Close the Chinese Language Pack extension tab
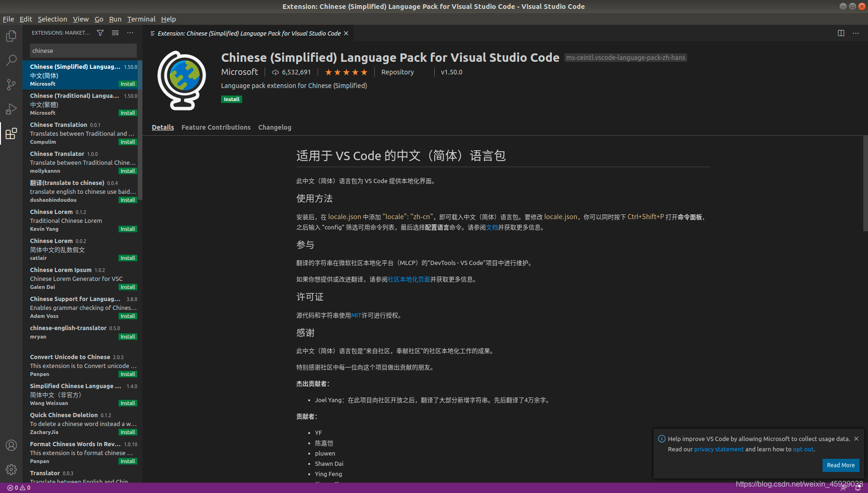The width and height of the screenshot is (868, 493). point(346,33)
